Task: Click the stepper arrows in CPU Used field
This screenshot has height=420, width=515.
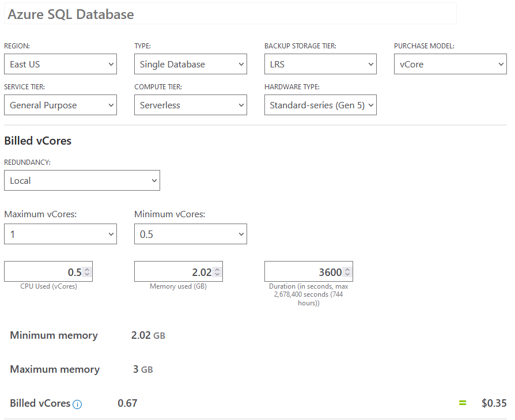Action: click(87, 272)
